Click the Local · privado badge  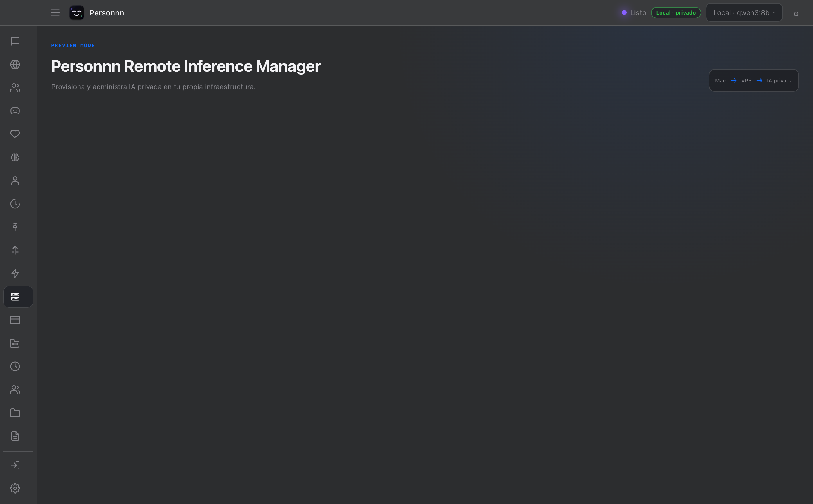point(676,13)
